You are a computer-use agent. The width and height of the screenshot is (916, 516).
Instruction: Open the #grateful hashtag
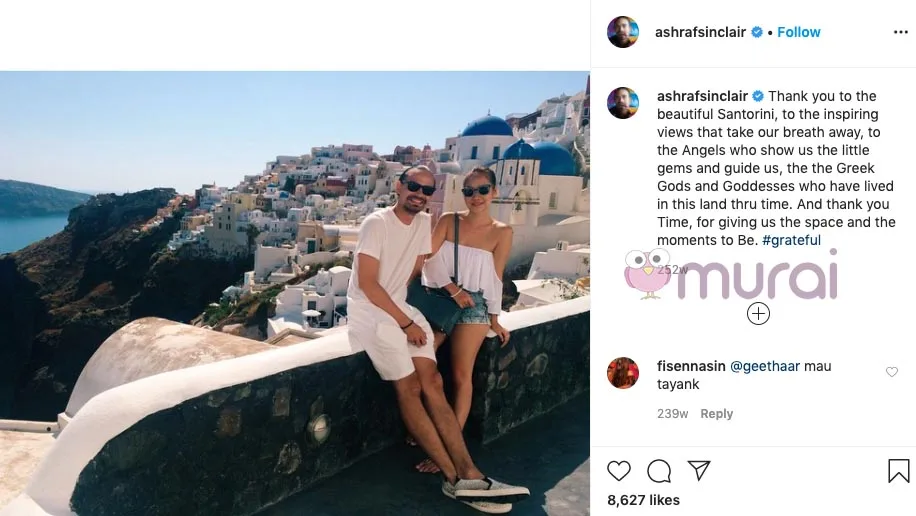point(791,240)
